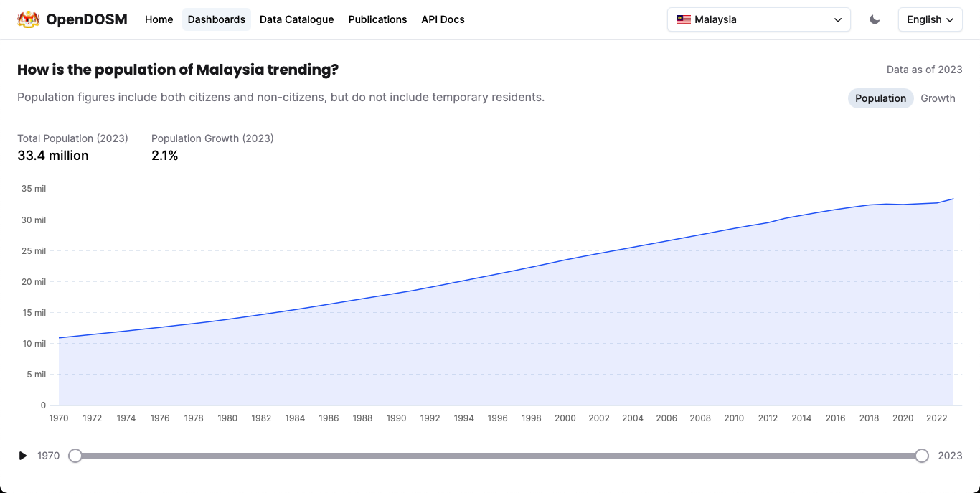Open the API Docs link
Viewport: 980px width, 493px height.
443,19
